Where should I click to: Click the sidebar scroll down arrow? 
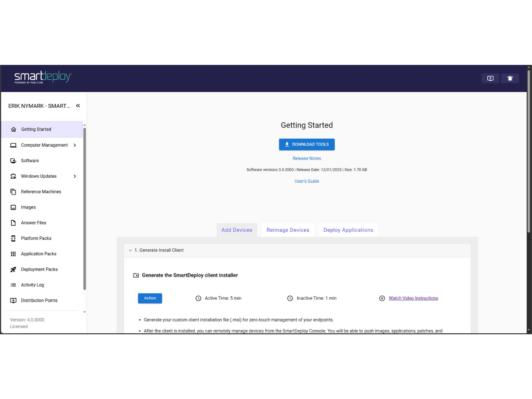click(x=84, y=312)
